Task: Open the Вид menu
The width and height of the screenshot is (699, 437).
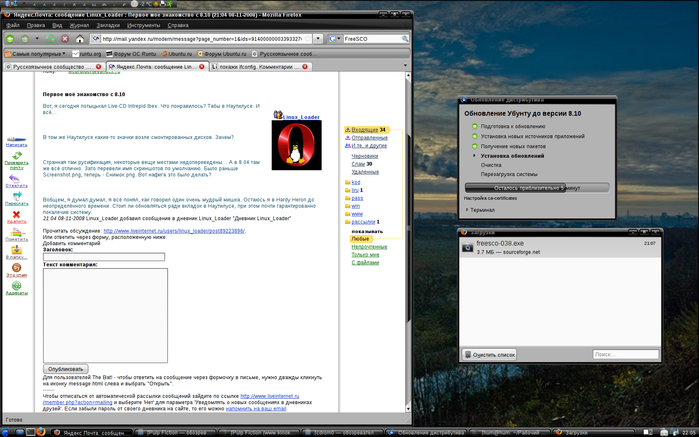Action: [x=57, y=25]
